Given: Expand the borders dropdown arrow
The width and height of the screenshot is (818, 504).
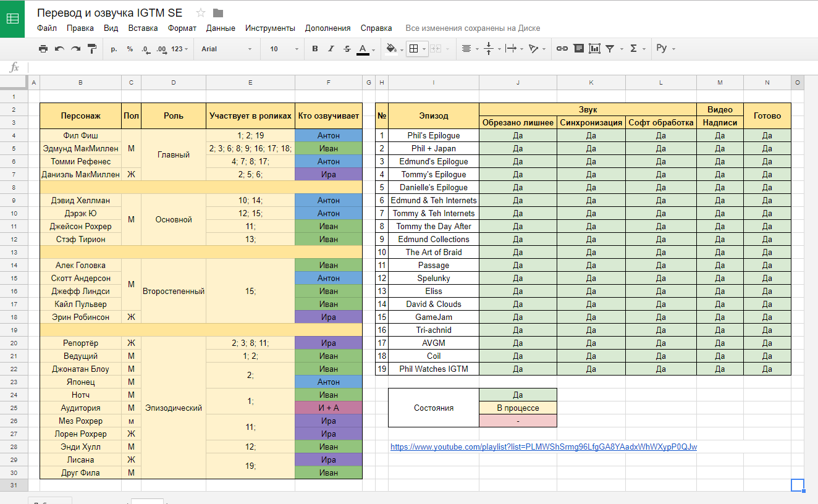Looking at the screenshot, I should click(424, 49).
